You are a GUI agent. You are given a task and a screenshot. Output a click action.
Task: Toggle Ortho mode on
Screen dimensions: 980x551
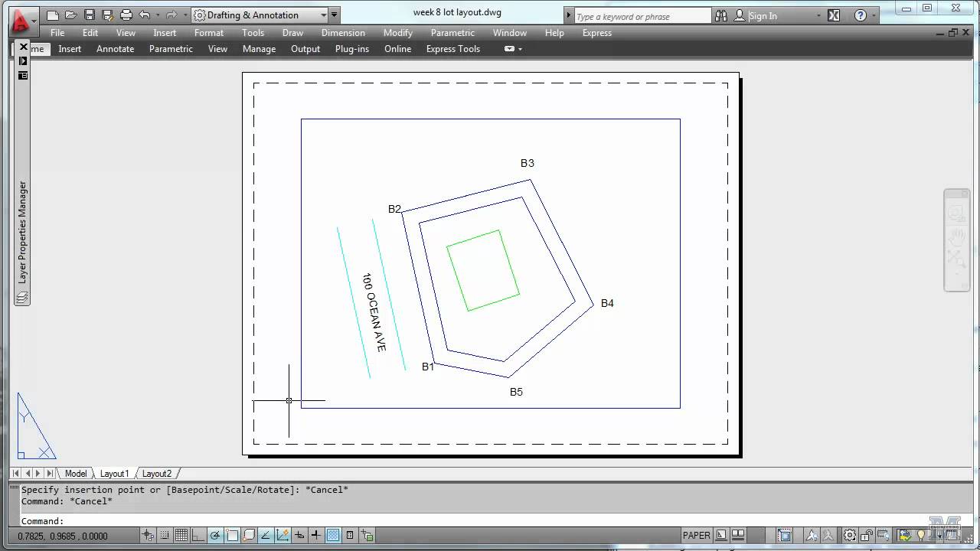tap(198, 535)
